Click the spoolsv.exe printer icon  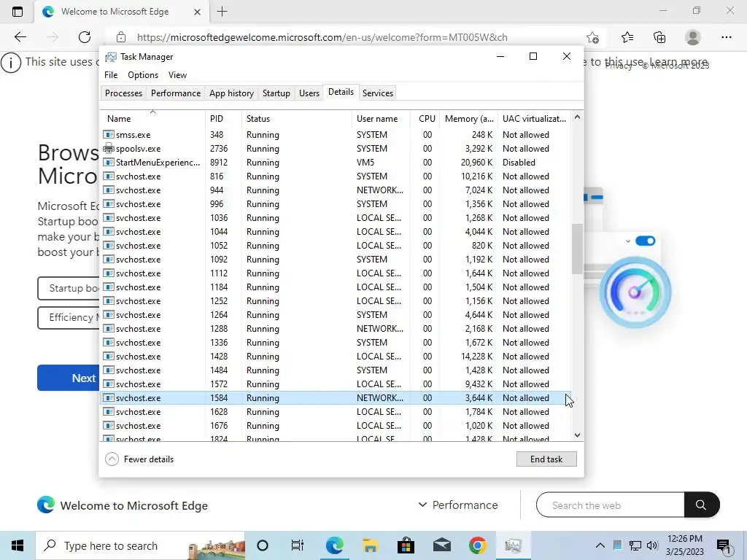109,148
